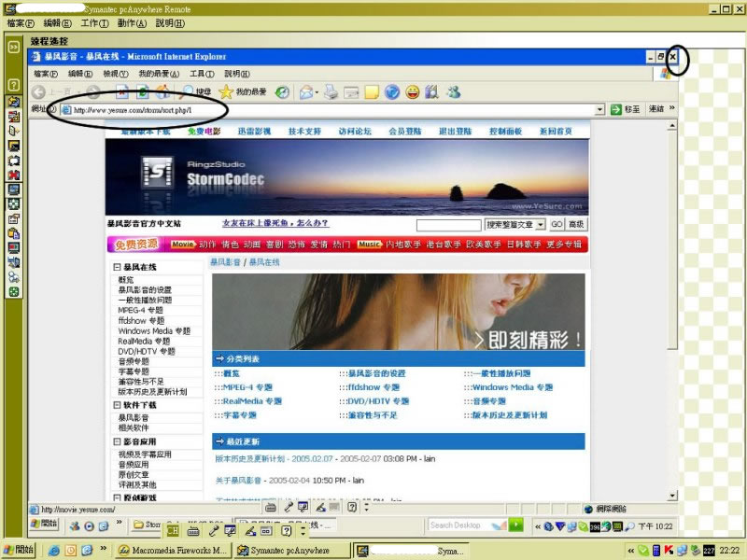Click the blue globe icon in IE toolbar
This screenshot has width=747, height=560.
[392, 91]
